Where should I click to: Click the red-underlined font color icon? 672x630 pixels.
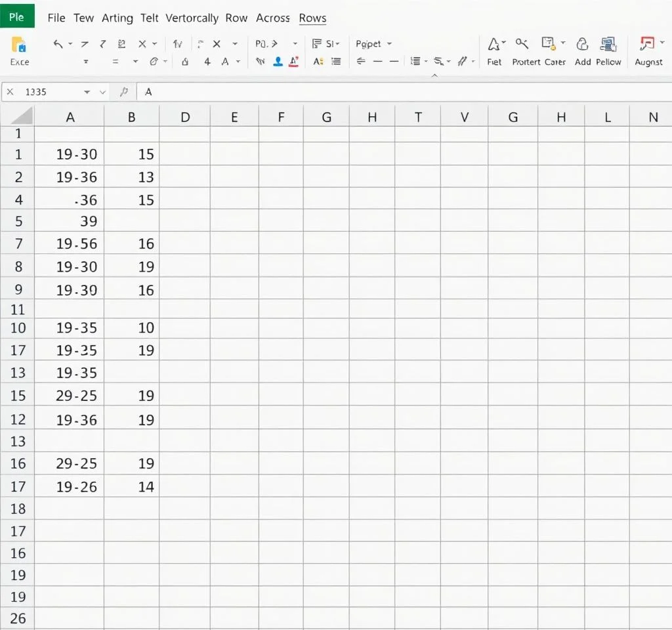click(293, 61)
